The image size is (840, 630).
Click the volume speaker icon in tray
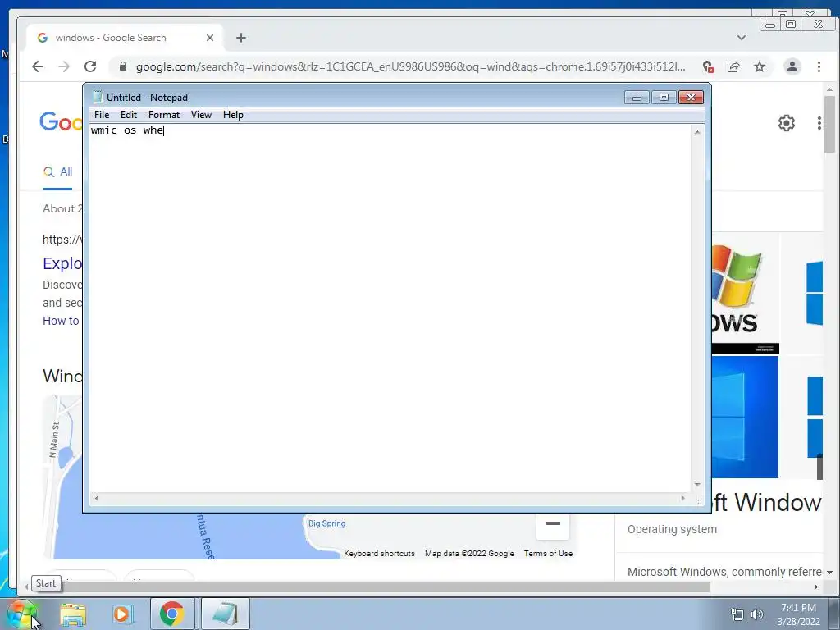757,614
